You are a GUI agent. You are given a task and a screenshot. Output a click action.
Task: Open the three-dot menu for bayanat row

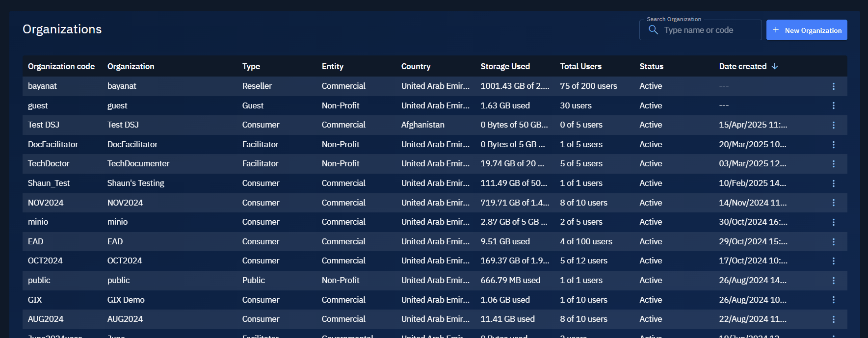click(x=833, y=86)
